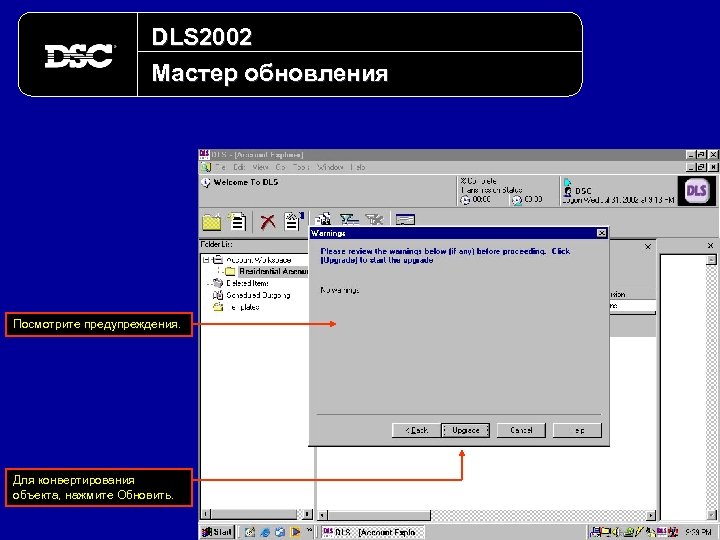The width and height of the screenshot is (720, 540).
Task: Click the first quick launch icon beside Start
Action: (249, 532)
